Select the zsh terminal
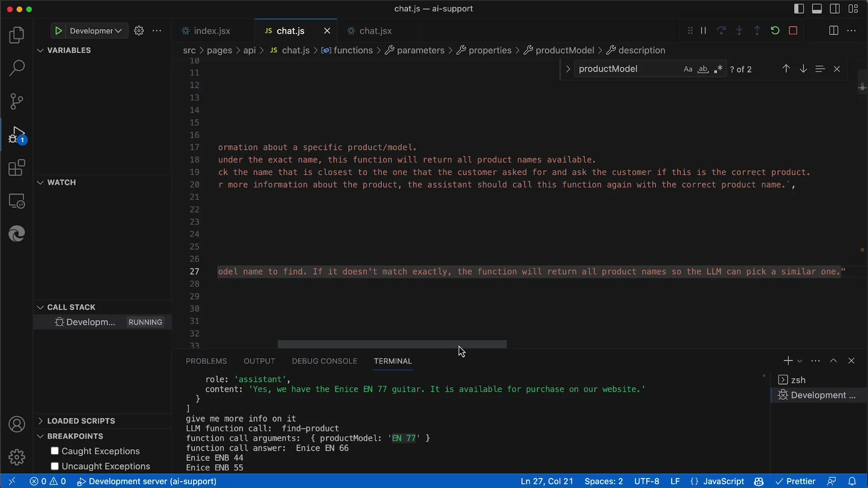Image resolution: width=868 pixels, height=488 pixels. [x=818, y=380]
